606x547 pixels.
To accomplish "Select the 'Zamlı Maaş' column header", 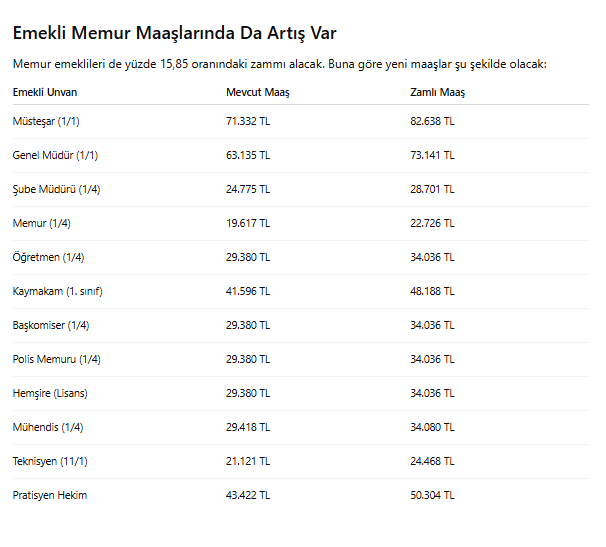I will click(437, 92).
